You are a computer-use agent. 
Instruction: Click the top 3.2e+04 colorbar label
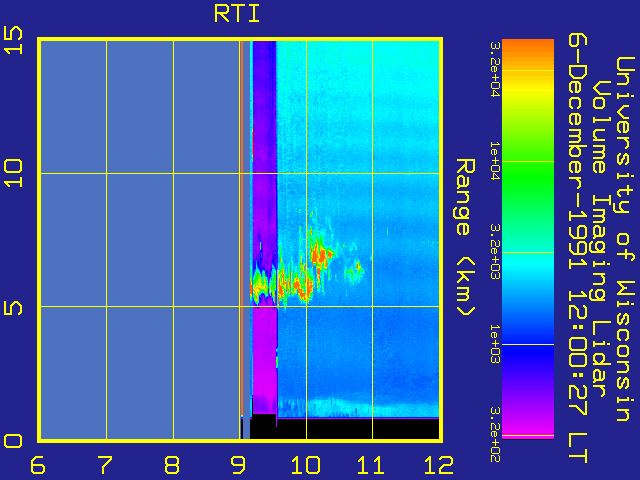(x=495, y=69)
